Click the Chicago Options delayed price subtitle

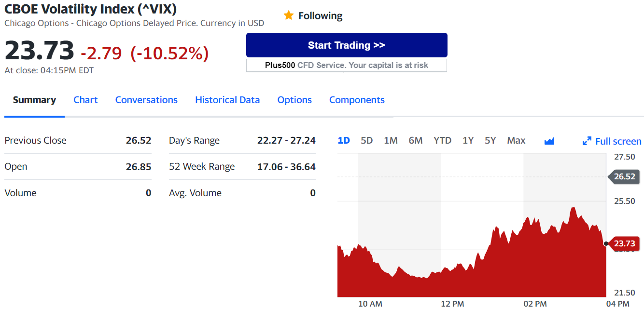point(134,23)
